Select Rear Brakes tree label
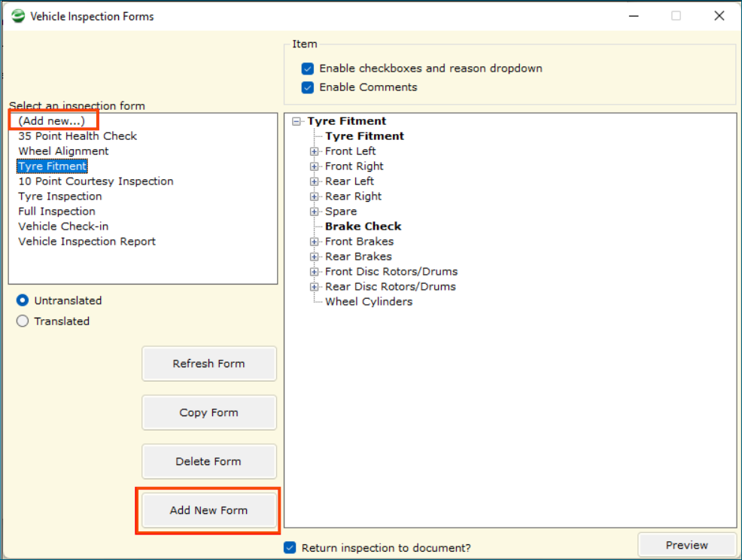The height and width of the screenshot is (560, 742). pos(358,257)
